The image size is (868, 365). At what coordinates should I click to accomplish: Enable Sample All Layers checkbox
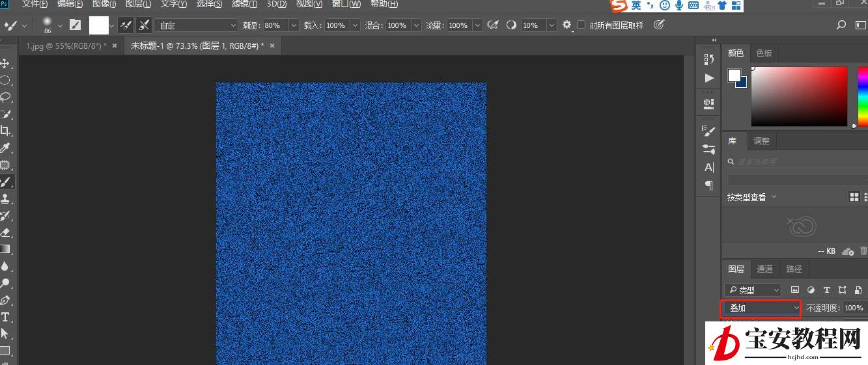581,25
